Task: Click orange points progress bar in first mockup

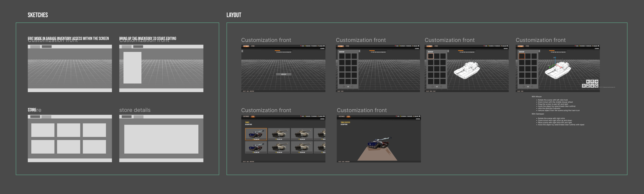Action: pos(277,50)
